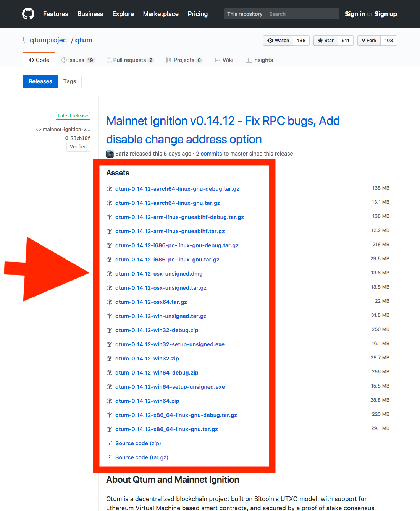Open the mainnet-ignition-v... tag link

point(66,130)
